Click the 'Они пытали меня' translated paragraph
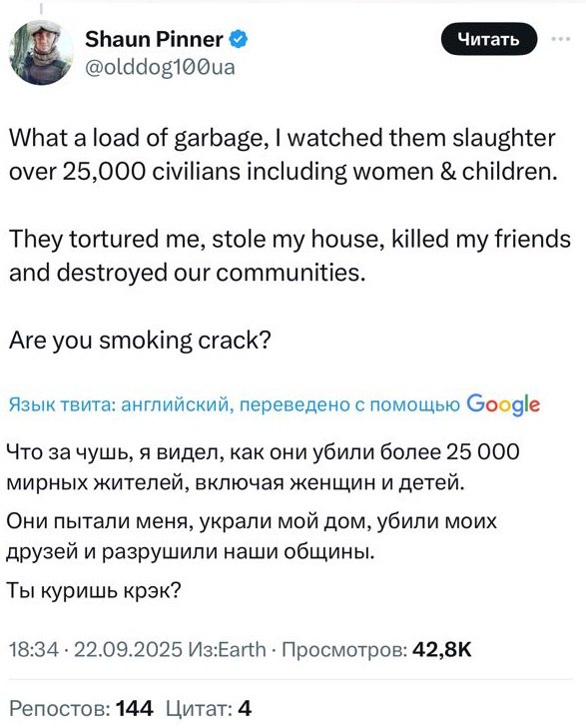The image size is (586, 728). pos(252,536)
